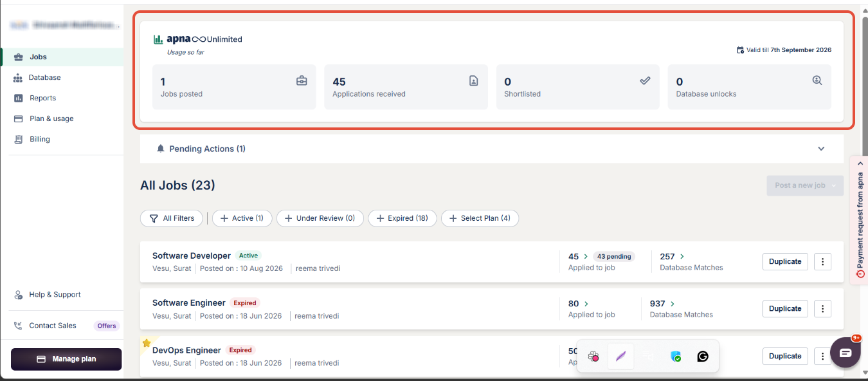Toggle the Expired (18) filter chip
Image resolution: width=868 pixels, height=381 pixels.
[x=402, y=218]
